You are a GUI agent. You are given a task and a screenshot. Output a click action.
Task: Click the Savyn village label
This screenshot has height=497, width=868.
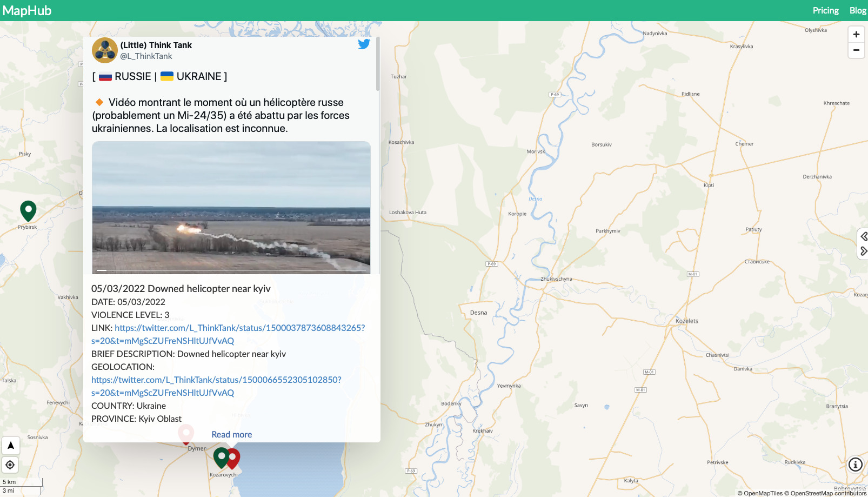(581, 405)
